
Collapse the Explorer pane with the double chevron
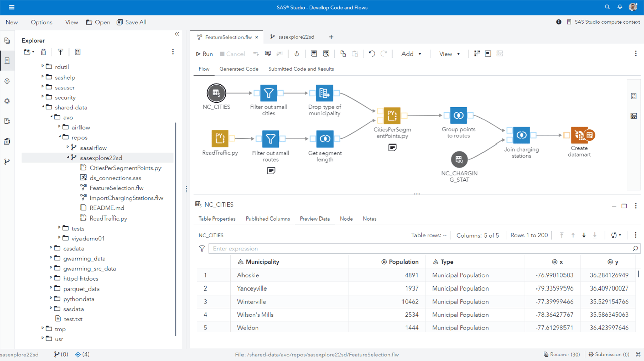click(x=177, y=34)
